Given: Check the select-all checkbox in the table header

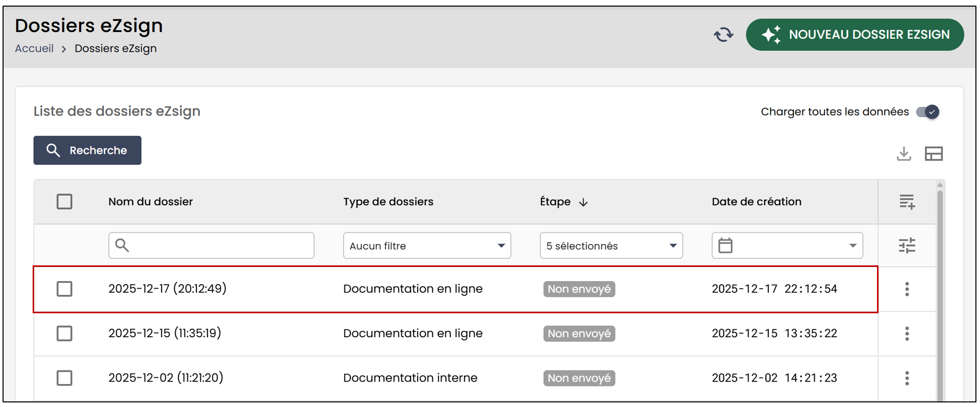Looking at the screenshot, I should click(x=64, y=202).
